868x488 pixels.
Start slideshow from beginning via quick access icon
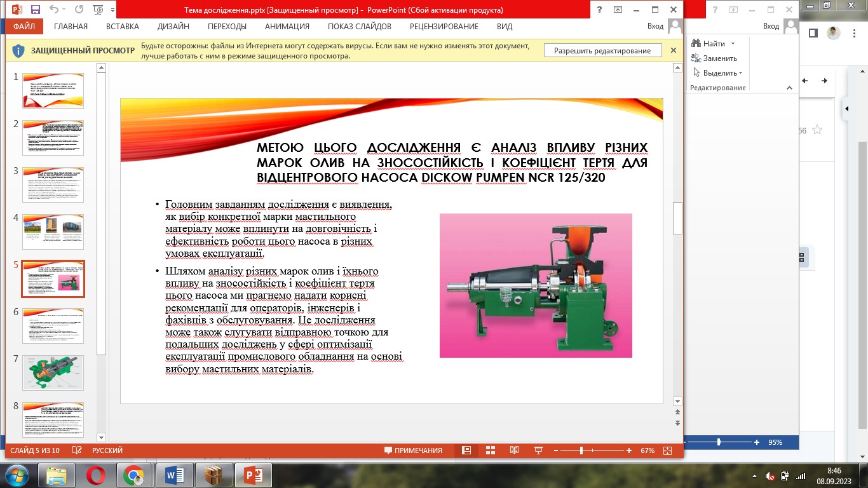pos(98,10)
